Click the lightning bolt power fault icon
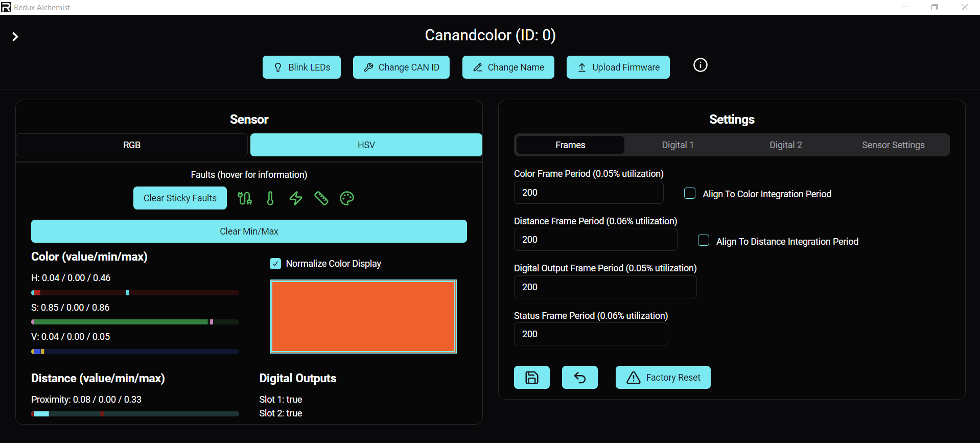The image size is (980, 443). point(296,198)
